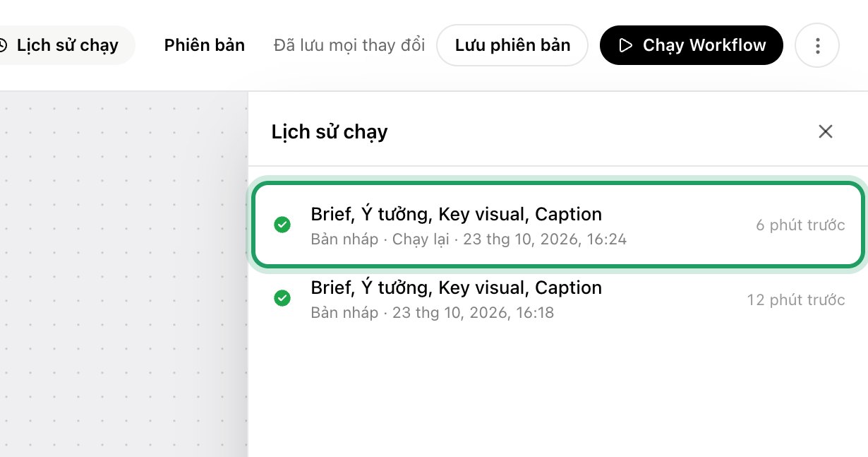868x457 pixels.
Task: Click the Đã lưu mọi thay đổi status
Action: click(349, 45)
